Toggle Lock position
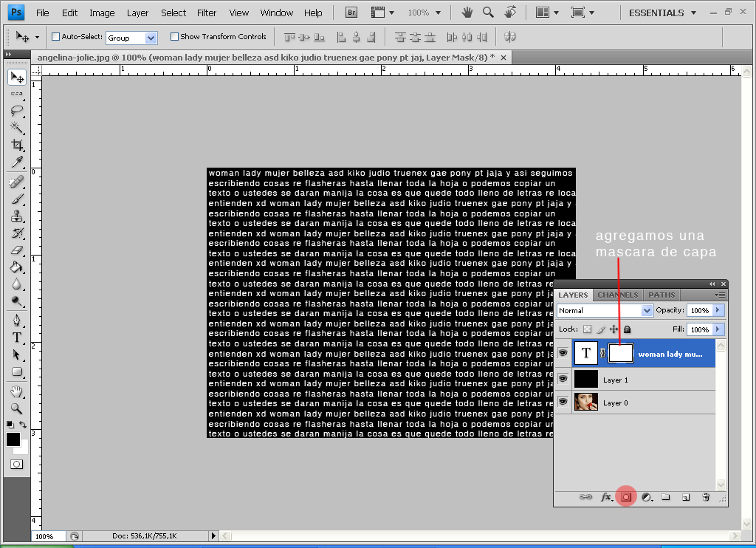This screenshot has width=756, height=548. pos(614,329)
